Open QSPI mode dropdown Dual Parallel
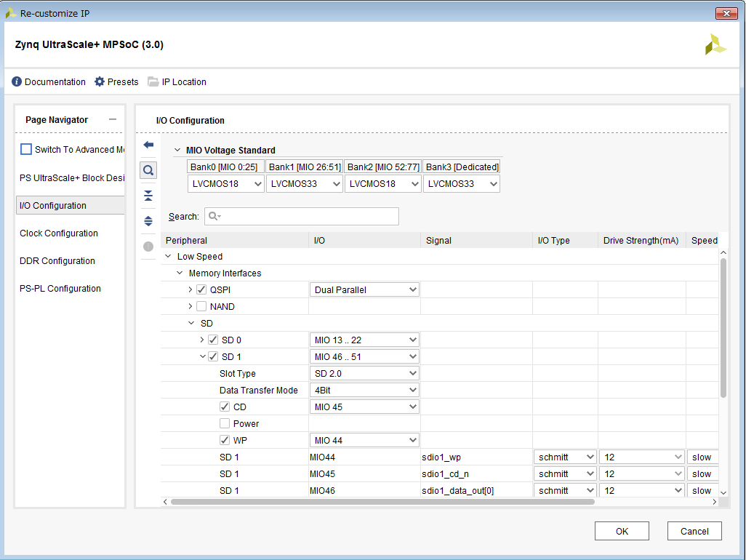The width and height of the screenshot is (746, 560). tap(364, 289)
